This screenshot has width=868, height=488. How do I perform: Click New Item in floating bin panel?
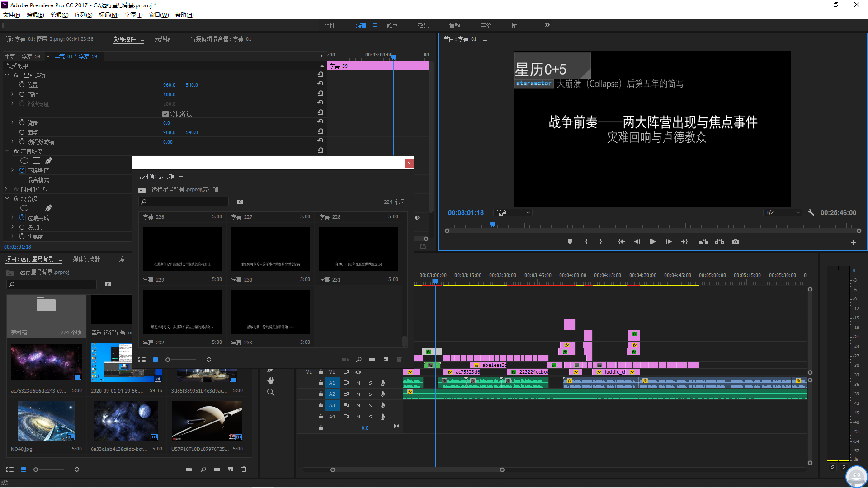pos(386,360)
